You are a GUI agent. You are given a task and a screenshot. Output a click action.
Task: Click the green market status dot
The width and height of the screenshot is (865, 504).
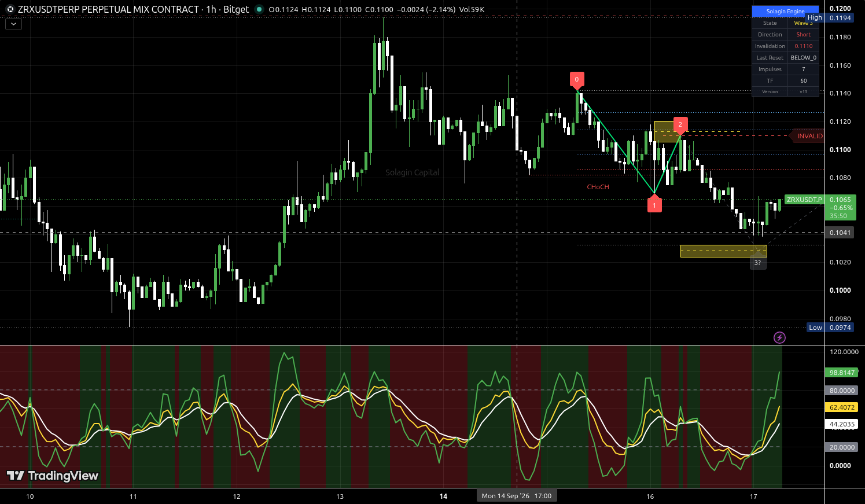click(x=259, y=9)
